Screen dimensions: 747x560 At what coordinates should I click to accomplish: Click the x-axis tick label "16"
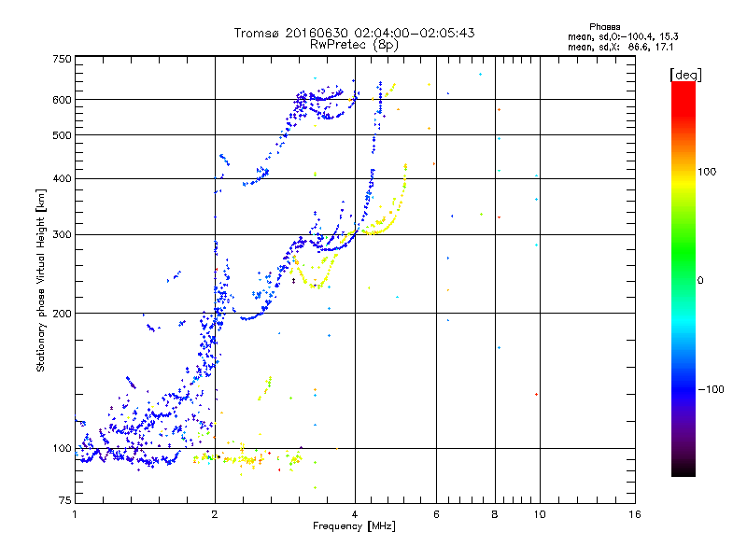635,514
